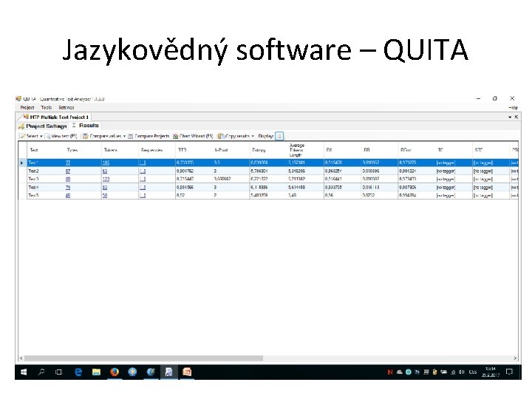The image size is (532, 399).
Task: Switch to QUITA app in taskbar
Action: pyautogui.click(x=168, y=372)
